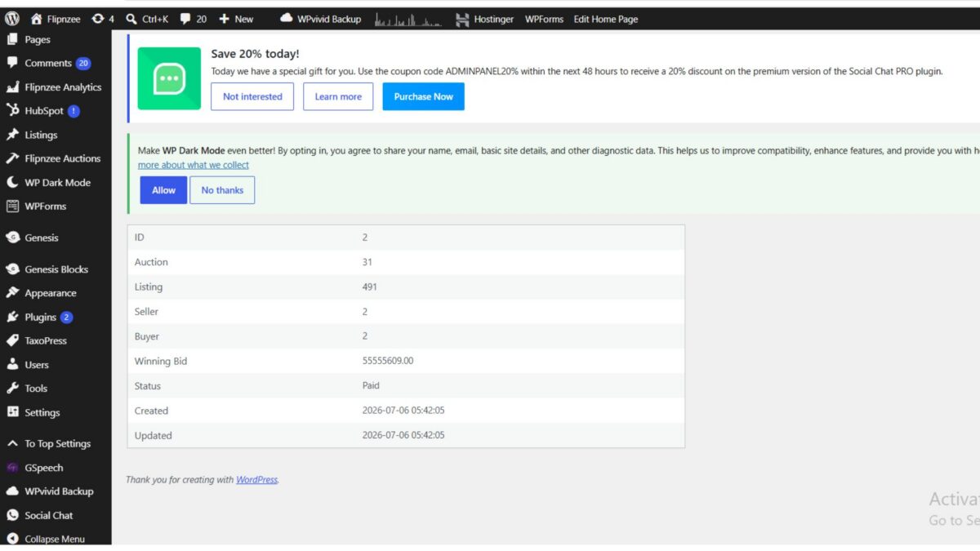The image size is (980, 551).
Task: Select the Auction value 31
Action: pyautogui.click(x=367, y=262)
